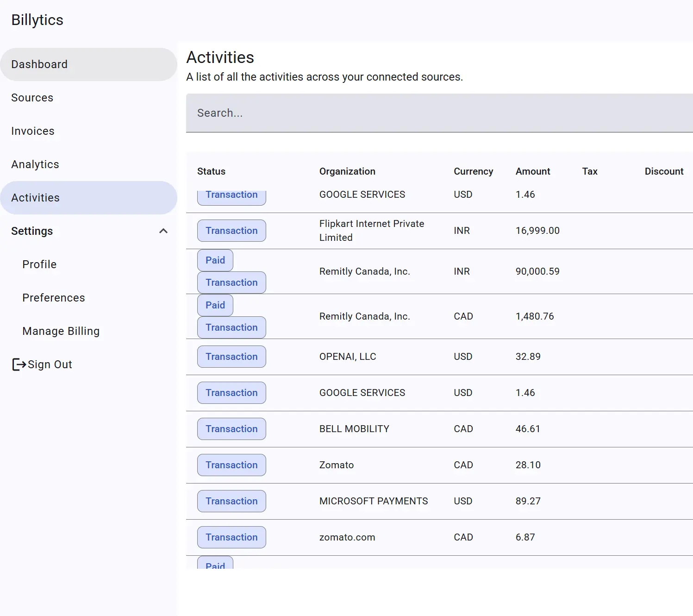Click the CAD currency in BELL MOBILITY row
Screen dimensions: 693x616
pyautogui.click(x=463, y=429)
